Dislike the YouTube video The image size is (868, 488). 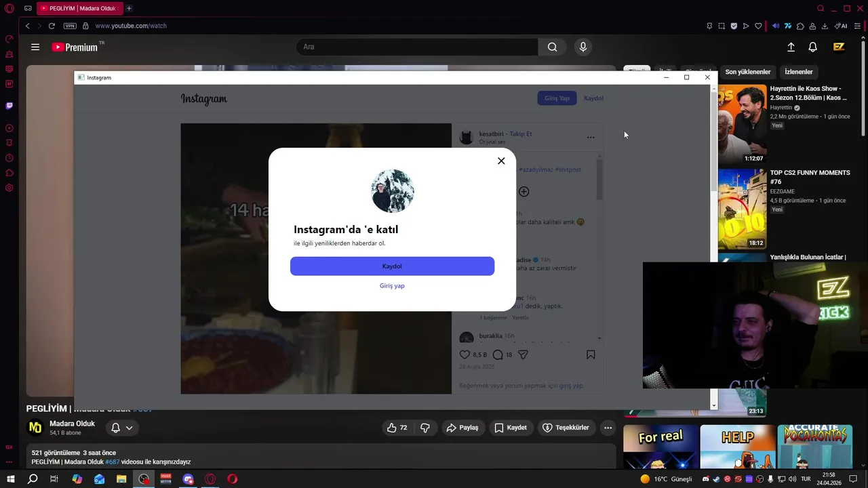(x=425, y=428)
